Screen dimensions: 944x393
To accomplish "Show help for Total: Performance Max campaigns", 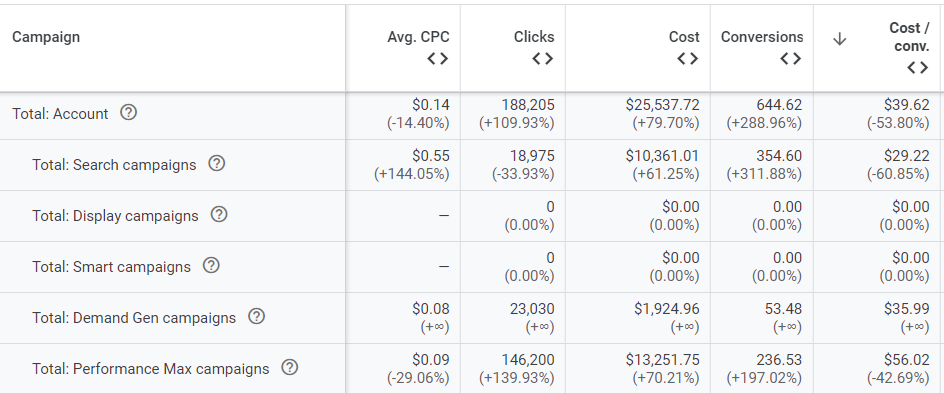I will click(290, 368).
